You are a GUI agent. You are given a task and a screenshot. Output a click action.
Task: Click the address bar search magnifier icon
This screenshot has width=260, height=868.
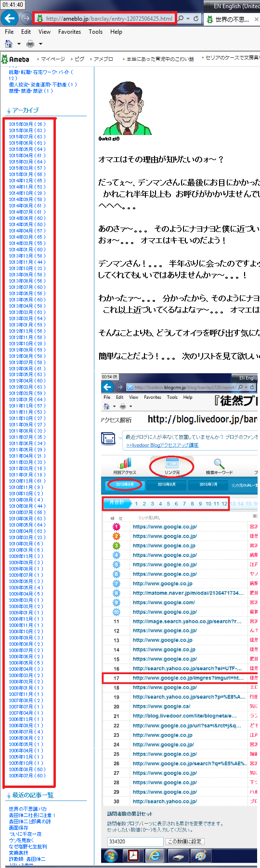pos(181,19)
